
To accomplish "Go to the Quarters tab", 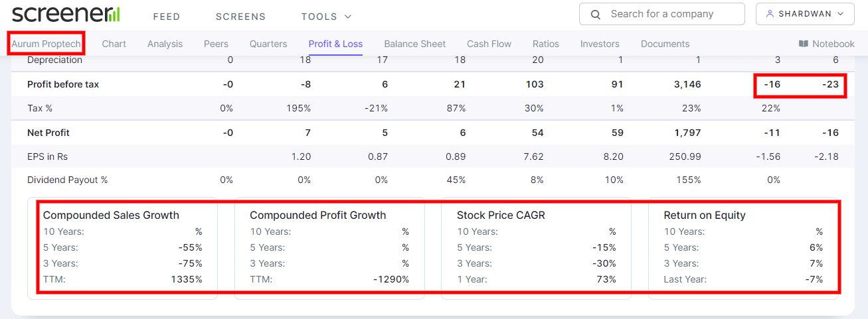I will pyautogui.click(x=268, y=44).
